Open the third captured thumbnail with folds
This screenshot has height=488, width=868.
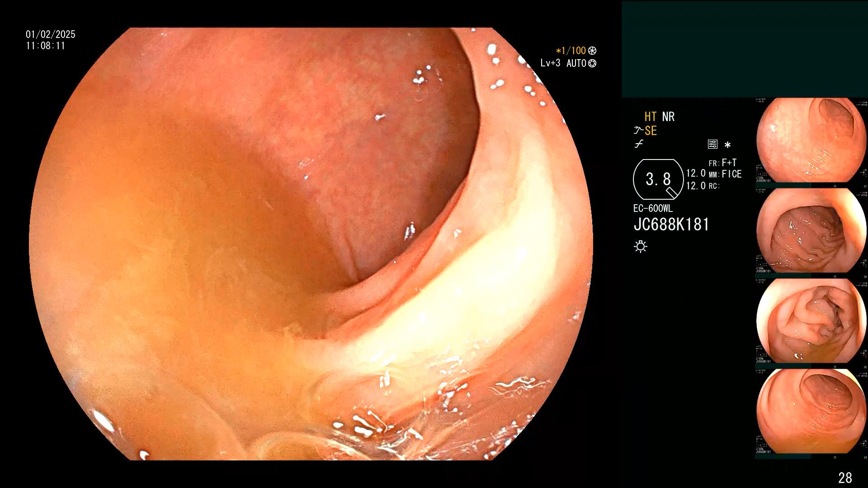click(x=811, y=321)
